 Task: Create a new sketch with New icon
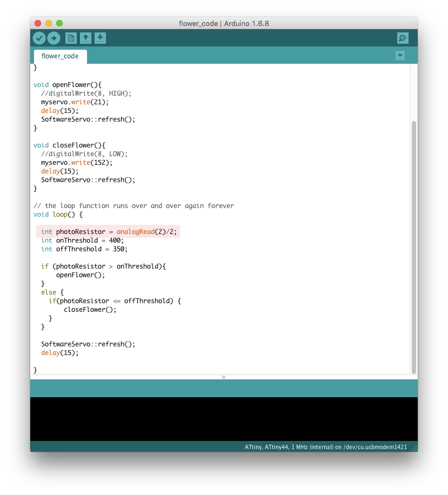tap(71, 38)
